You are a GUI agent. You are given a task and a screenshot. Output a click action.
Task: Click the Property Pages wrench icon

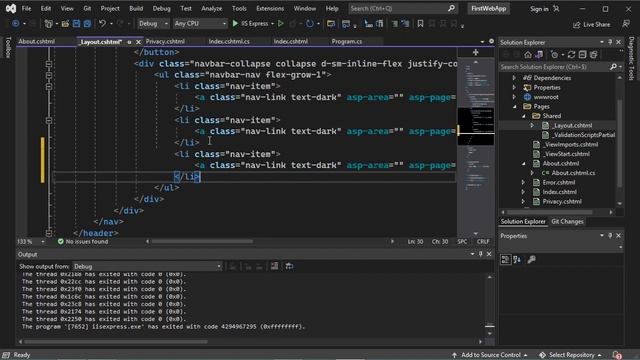[x=531, y=259]
